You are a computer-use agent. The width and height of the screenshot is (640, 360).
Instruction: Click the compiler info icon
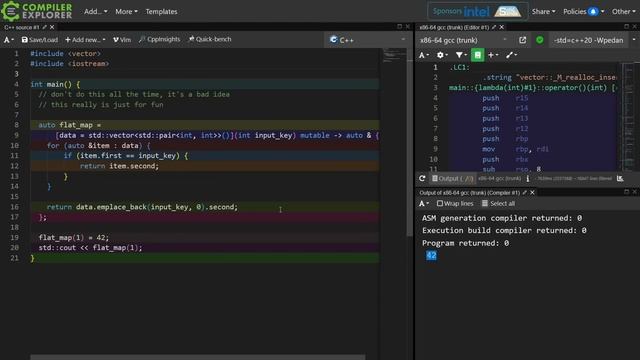pos(528,178)
